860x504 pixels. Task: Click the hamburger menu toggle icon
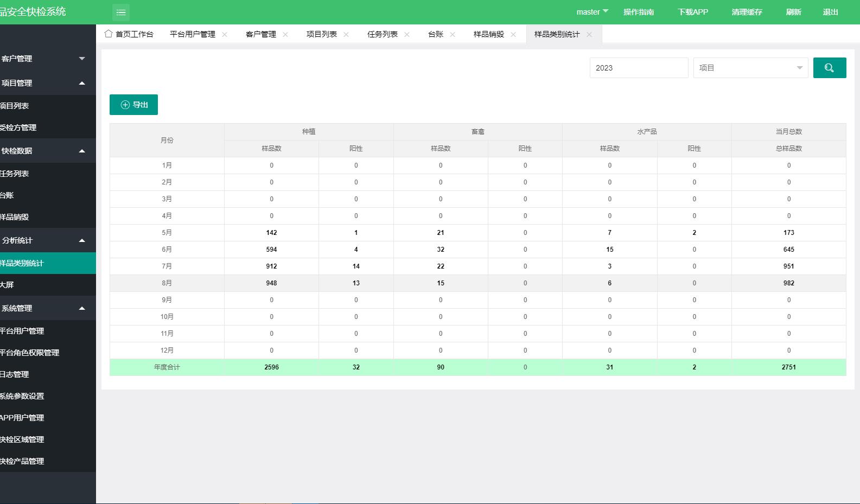point(121,12)
